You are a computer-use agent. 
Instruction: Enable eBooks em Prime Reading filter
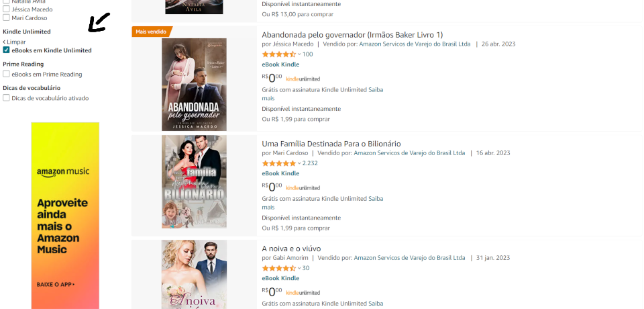(x=6, y=74)
